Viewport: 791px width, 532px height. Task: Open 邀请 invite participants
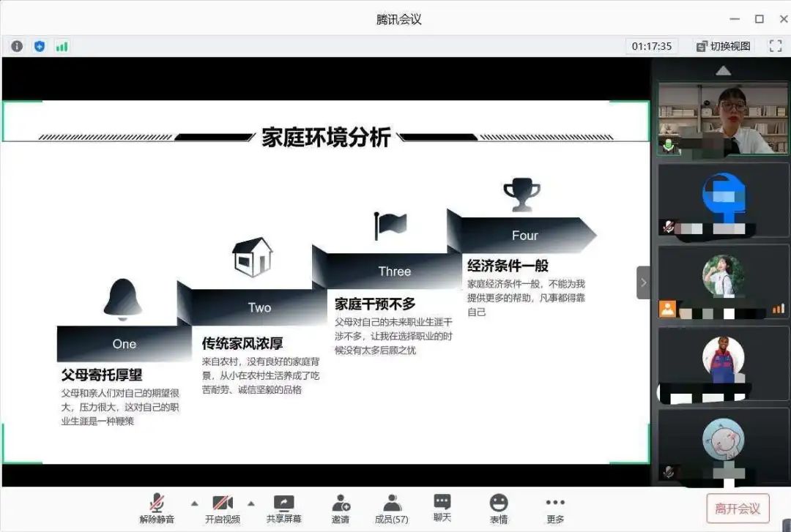341,508
